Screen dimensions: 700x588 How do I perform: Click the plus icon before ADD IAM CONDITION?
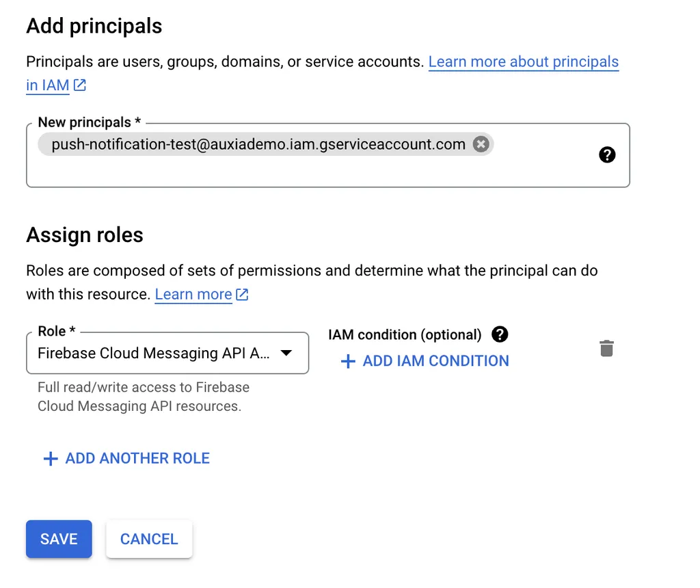(348, 360)
